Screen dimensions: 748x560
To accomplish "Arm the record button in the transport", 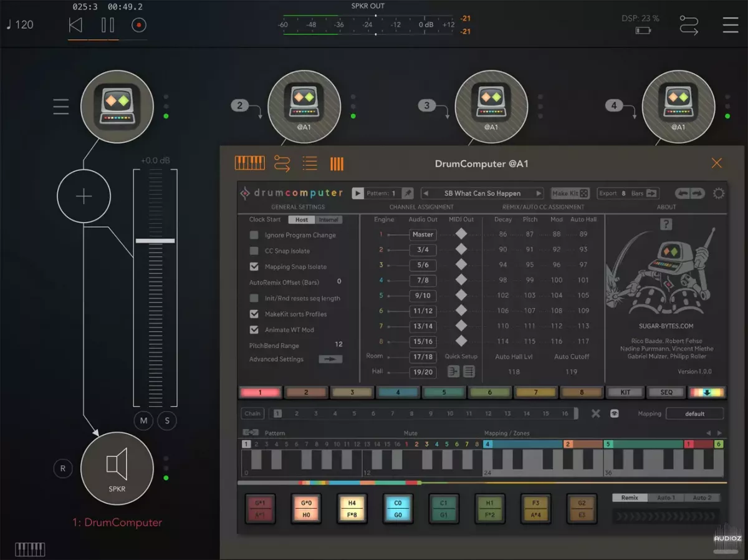I will point(139,25).
